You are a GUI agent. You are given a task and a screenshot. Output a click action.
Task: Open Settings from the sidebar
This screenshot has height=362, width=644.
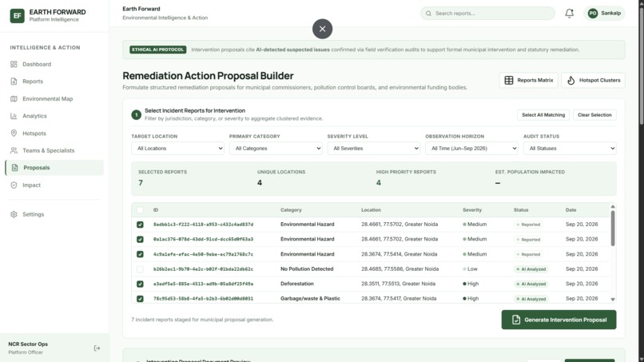[54, 214]
